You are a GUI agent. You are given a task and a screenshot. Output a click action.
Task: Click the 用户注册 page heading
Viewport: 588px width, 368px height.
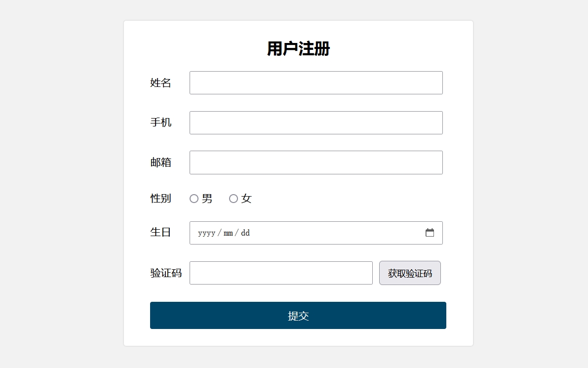298,49
